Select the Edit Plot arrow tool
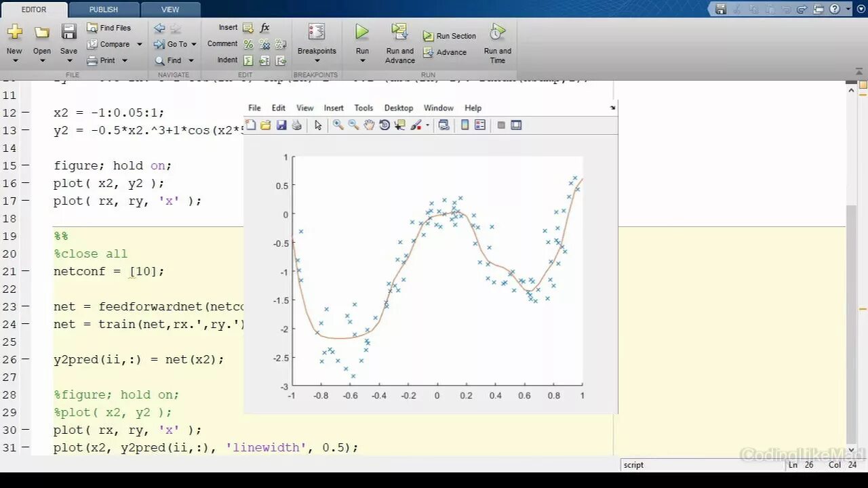Viewport: 868px width, 488px height. click(x=318, y=125)
